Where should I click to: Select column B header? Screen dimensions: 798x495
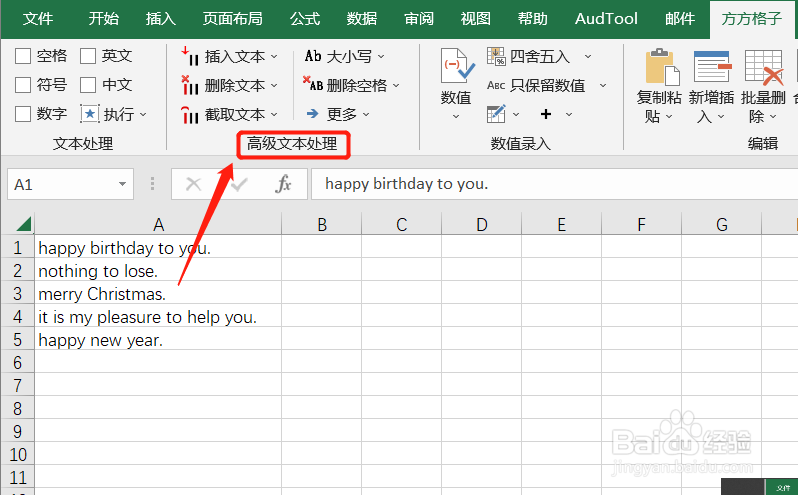tap(322, 224)
